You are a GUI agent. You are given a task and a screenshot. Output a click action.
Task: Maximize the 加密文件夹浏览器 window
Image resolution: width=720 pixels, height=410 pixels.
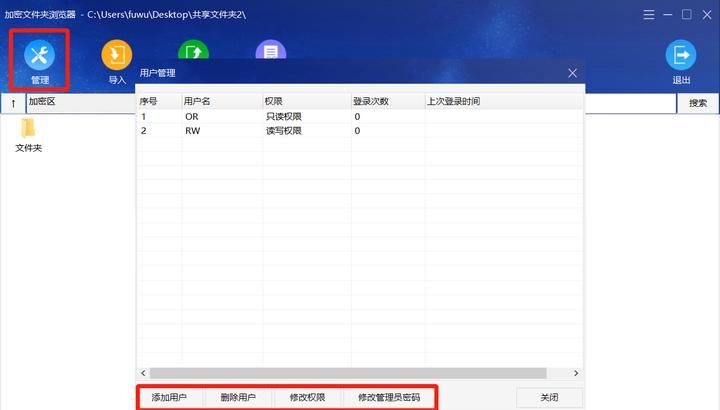tap(687, 15)
